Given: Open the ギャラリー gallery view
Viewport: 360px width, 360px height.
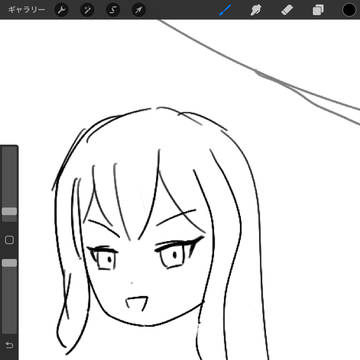Looking at the screenshot, I should [x=26, y=10].
